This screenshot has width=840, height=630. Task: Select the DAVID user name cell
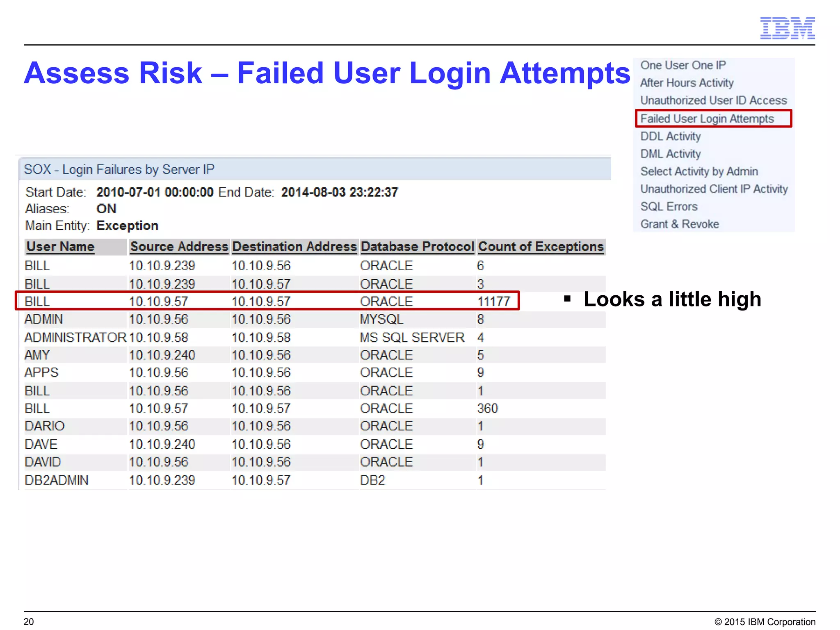pos(43,462)
